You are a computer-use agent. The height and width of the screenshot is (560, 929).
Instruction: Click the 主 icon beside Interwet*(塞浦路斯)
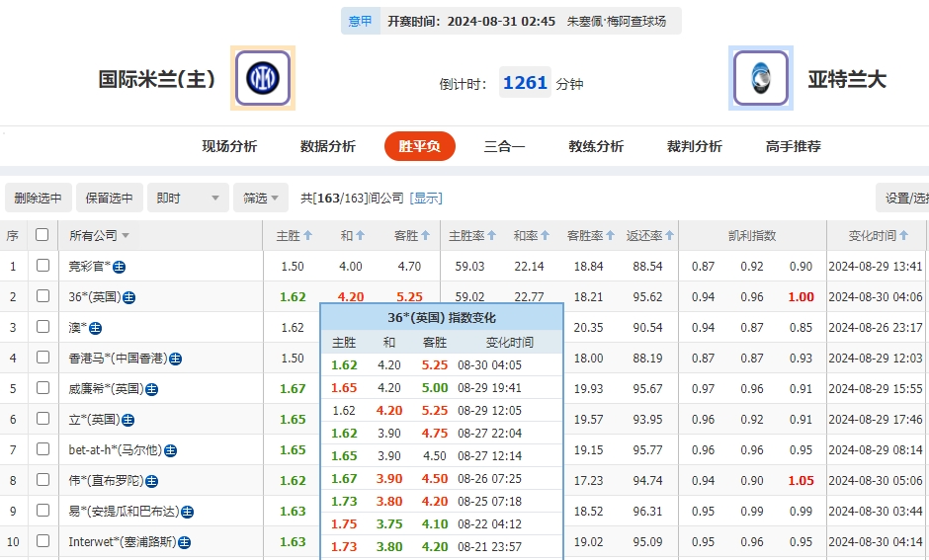point(184,542)
